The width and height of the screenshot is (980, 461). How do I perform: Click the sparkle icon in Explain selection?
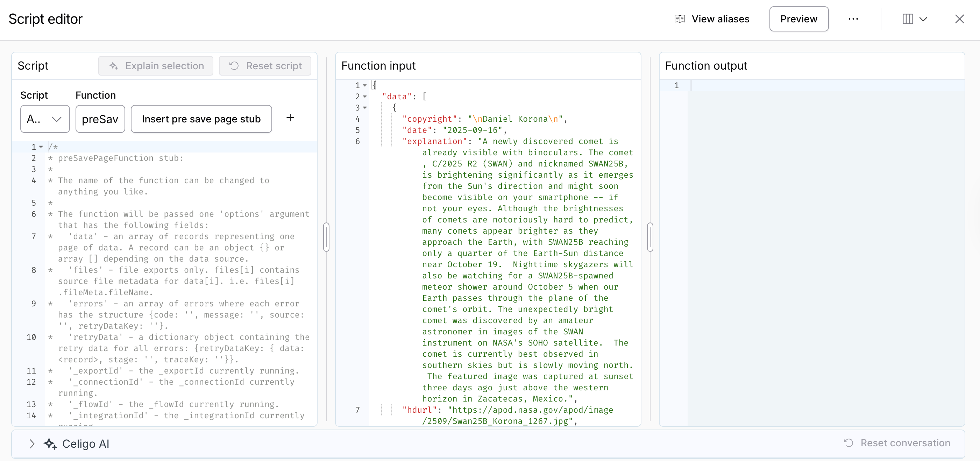[113, 66]
